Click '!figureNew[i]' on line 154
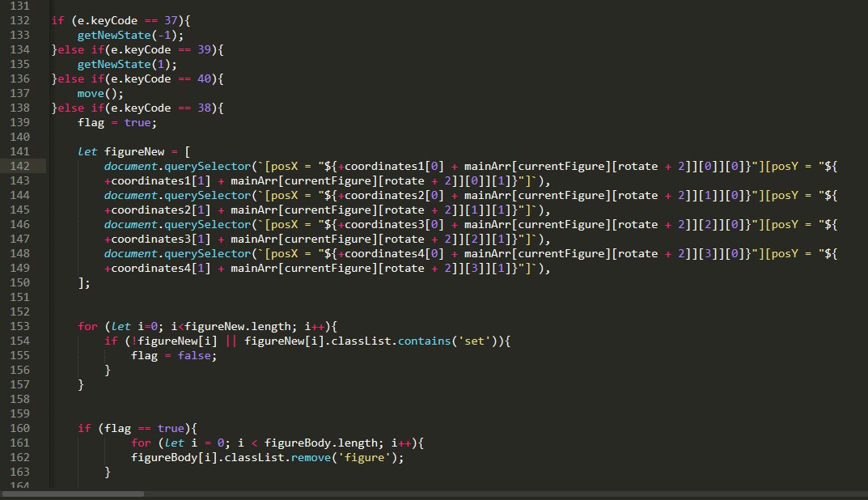The height and width of the screenshot is (500, 868). click(174, 341)
